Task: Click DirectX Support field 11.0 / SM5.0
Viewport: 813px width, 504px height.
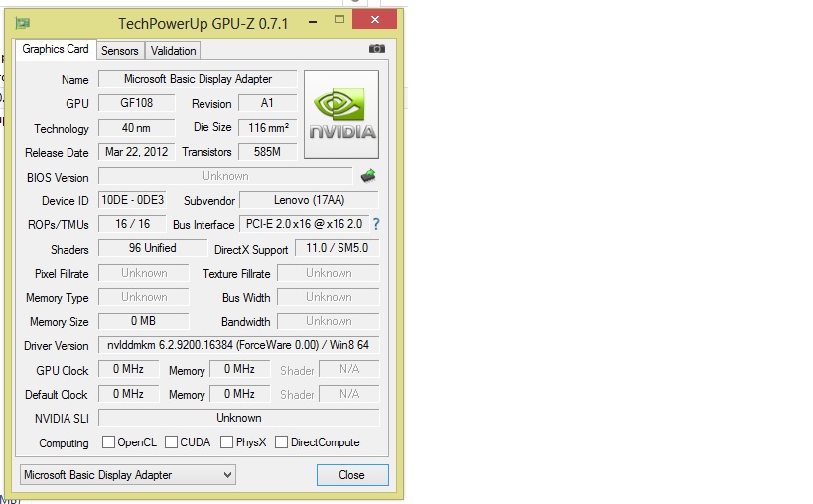Action: 338,248
